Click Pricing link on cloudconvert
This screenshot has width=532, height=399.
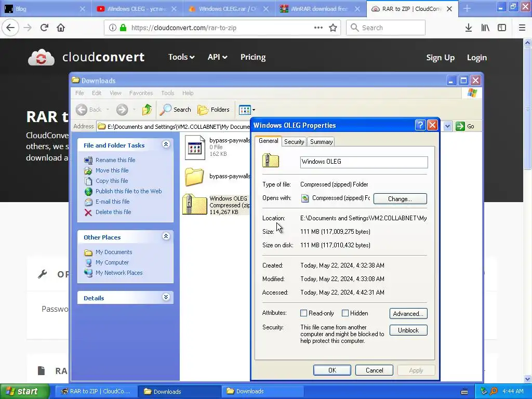click(253, 57)
